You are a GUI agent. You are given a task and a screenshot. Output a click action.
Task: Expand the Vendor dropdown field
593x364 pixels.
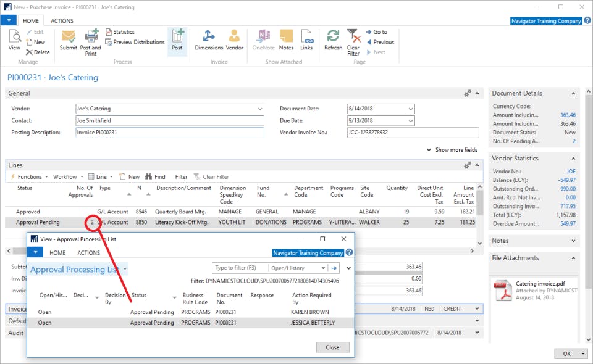click(259, 109)
